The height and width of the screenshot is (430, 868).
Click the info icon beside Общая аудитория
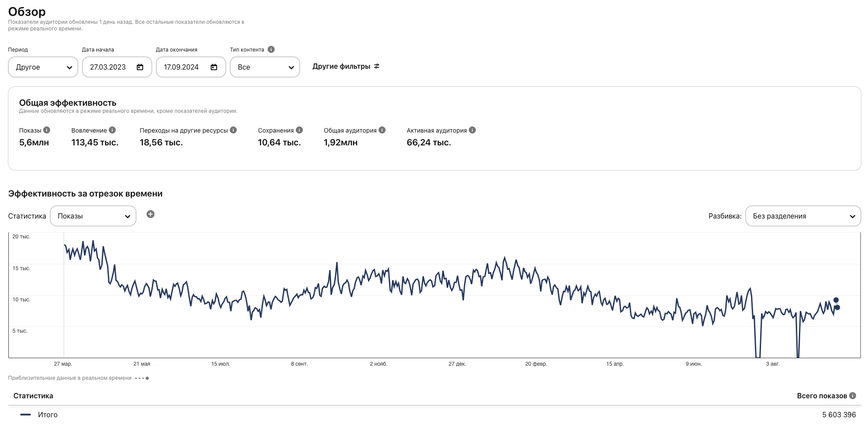[382, 130]
